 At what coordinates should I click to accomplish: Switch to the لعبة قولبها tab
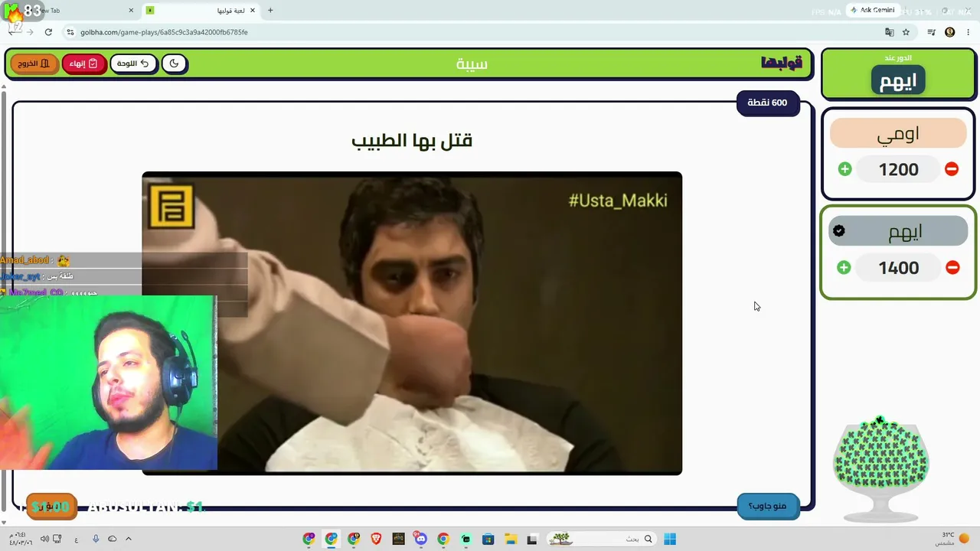point(201,11)
